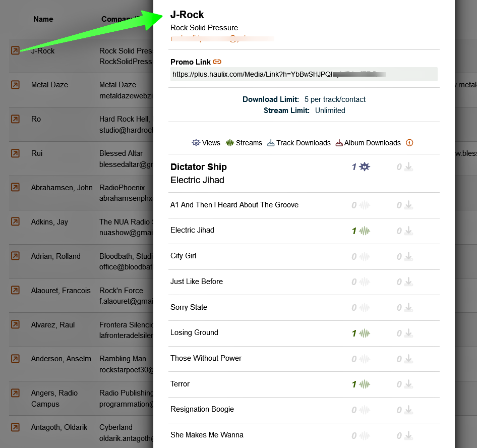This screenshot has height=448, width=477.
Task: Click the Views legend gear icon
Action: tap(196, 143)
